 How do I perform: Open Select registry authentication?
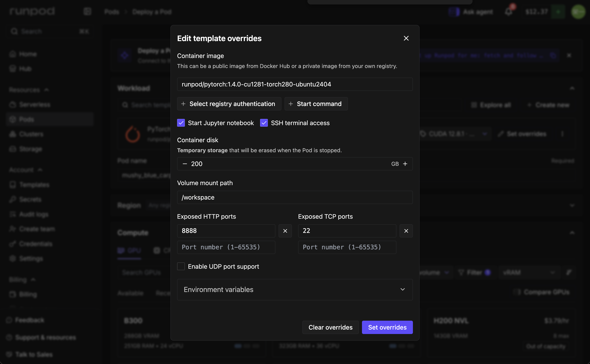pyautogui.click(x=229, y=104)
